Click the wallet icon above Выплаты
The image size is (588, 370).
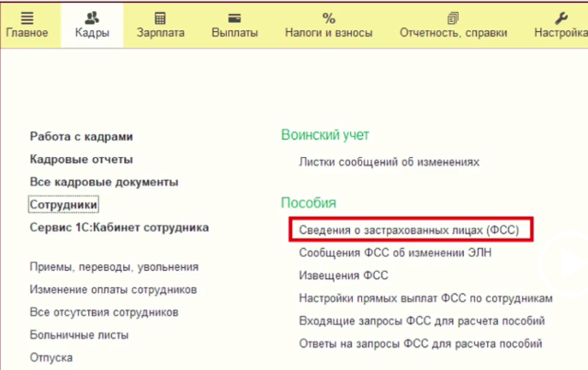point(234,17)
